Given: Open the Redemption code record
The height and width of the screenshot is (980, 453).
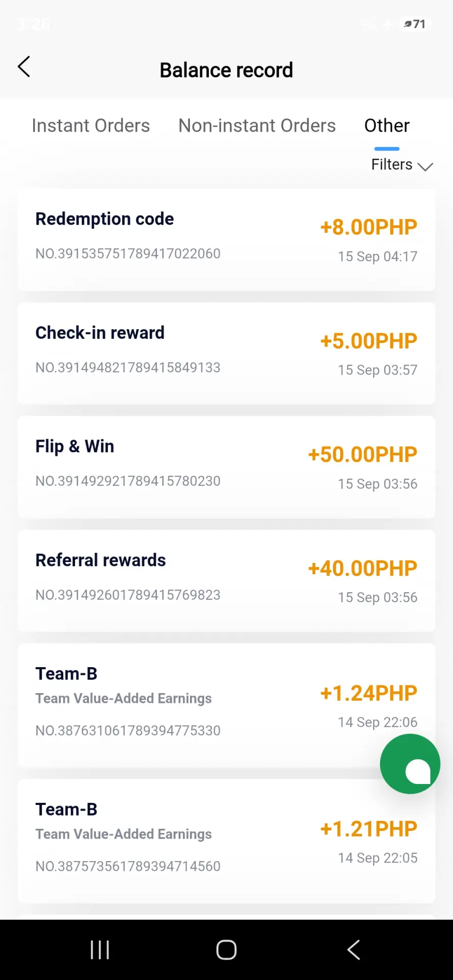Looking at the screenshot, I should (226, 240).
